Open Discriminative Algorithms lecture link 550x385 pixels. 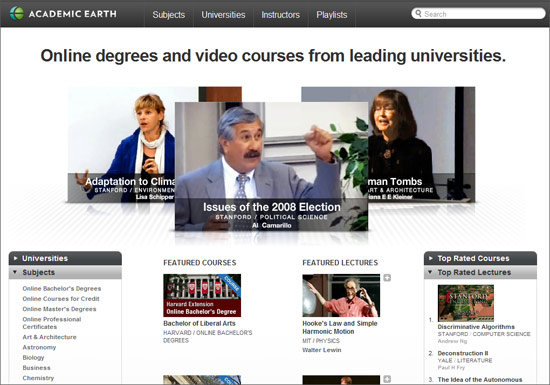[476, 327]
